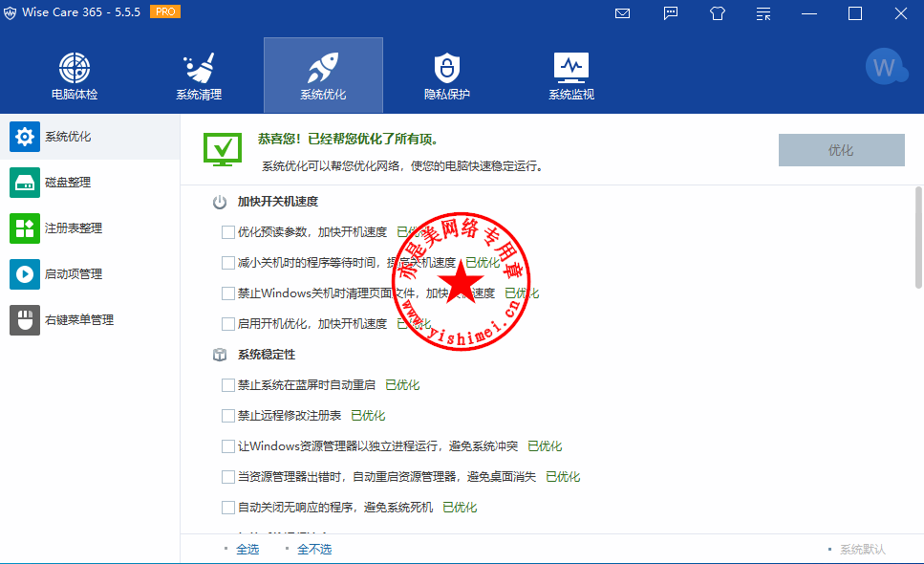Open the feedback chat bubble icon
The width and height of the screenshot is (924, 564).
pos(671,13)
